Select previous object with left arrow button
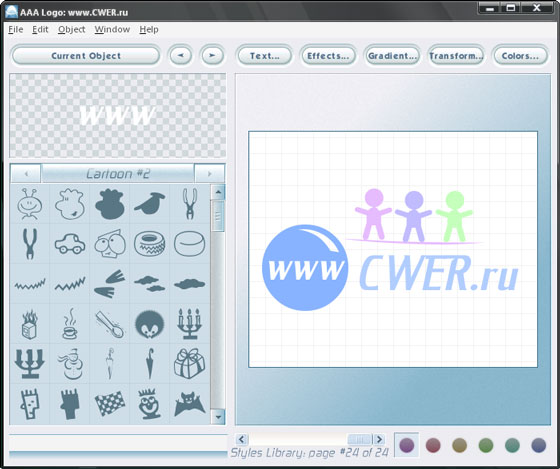This screenshot has width=560, height=469. click(181, 56)
